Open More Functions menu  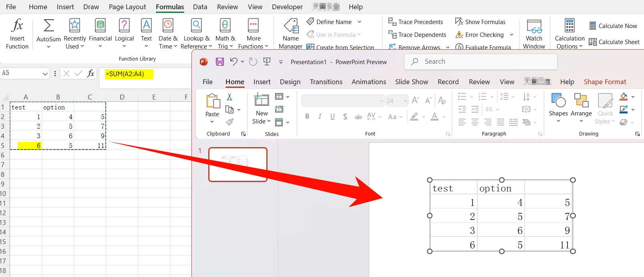click(x=253, y=34)
